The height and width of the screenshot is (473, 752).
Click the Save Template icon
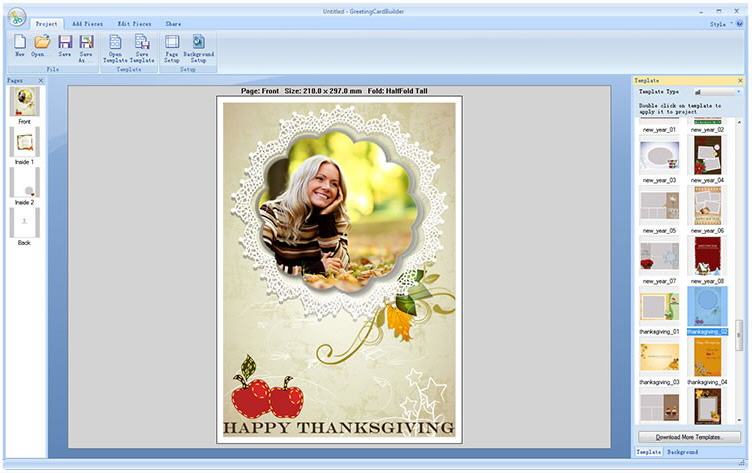pos(142,49)
